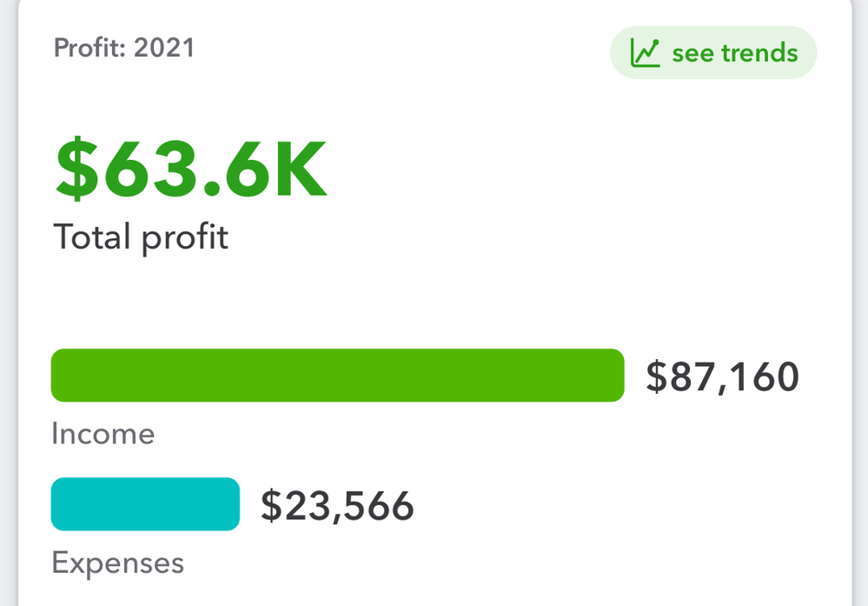Click the "Total profit" caption
The width and height of the screenshot is (868, 606).
coord(141,236)
